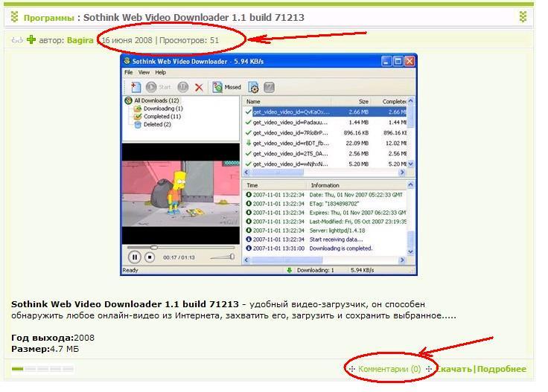Set rating using the green rating bar
The image size is (548, 392).
click(x=42, y=369)
